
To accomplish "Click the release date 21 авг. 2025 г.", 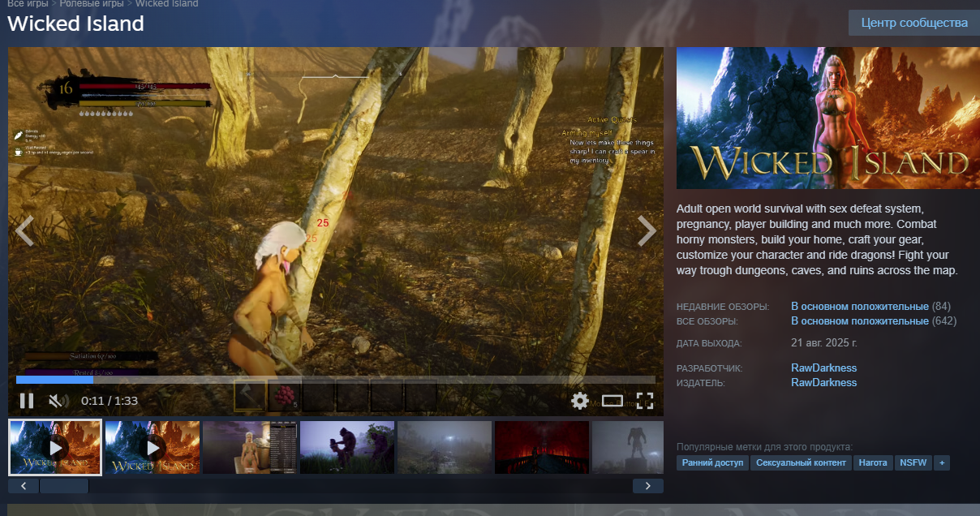I will point(824,342).
